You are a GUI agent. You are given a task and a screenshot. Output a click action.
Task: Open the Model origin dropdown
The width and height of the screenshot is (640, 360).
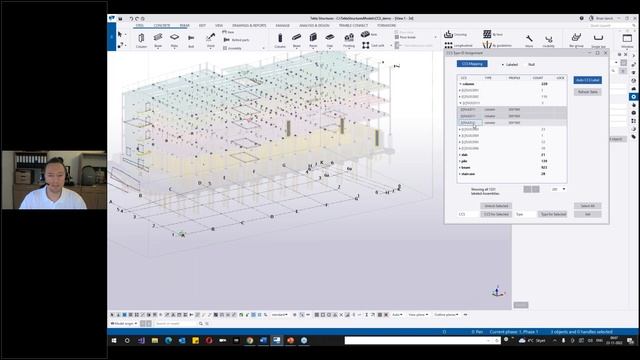tap(124, 324)
